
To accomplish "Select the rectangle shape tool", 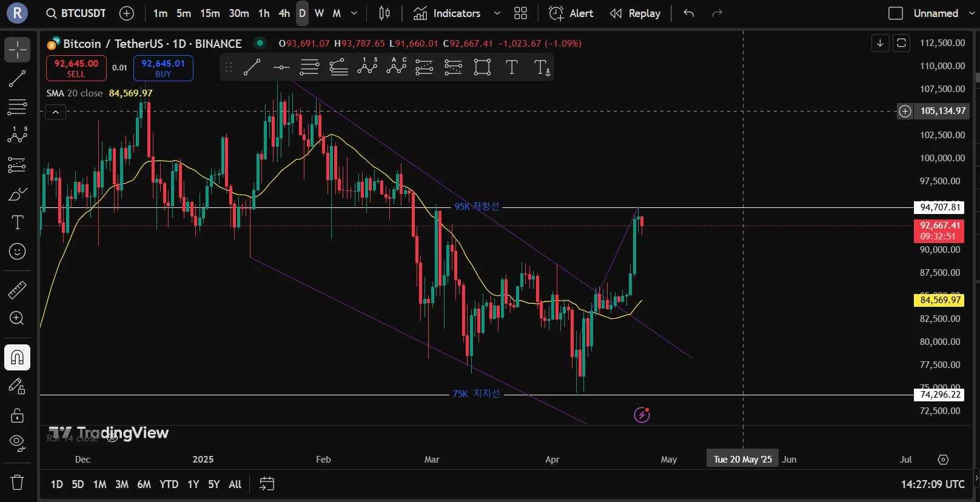I will pyautogui.click(x=482, y=67).
